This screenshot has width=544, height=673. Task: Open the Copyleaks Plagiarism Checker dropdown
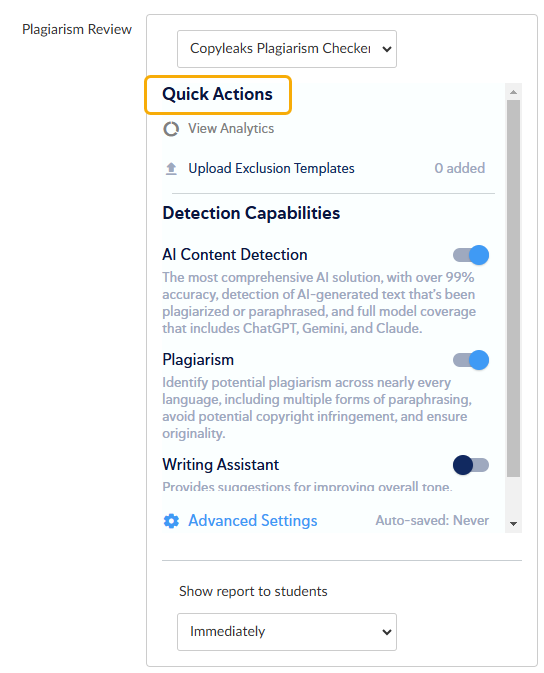287,49
